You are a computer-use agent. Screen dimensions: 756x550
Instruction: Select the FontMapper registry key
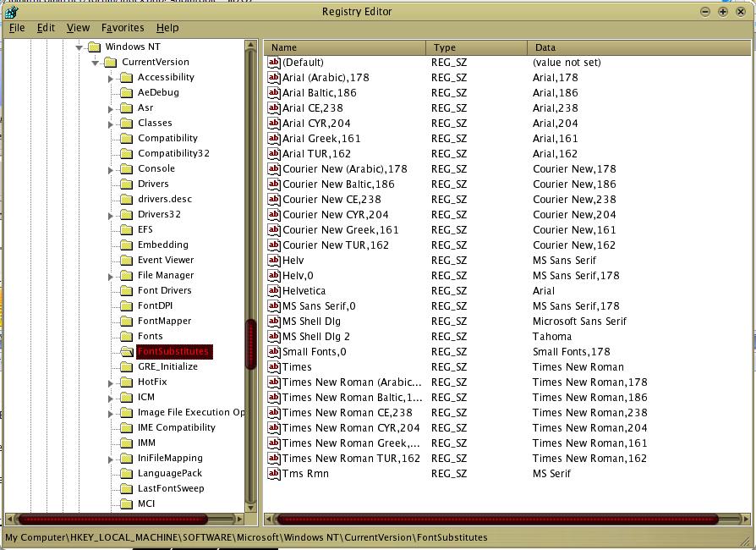[164, 322]
